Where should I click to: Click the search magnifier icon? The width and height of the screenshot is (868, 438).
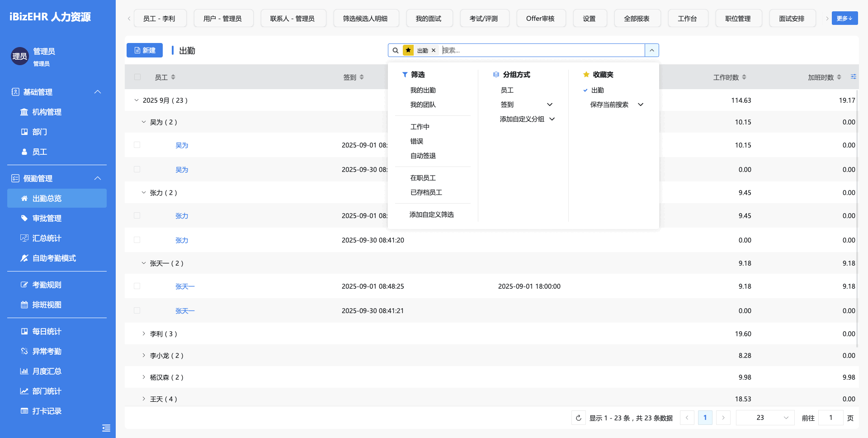[x=396, y=50]
